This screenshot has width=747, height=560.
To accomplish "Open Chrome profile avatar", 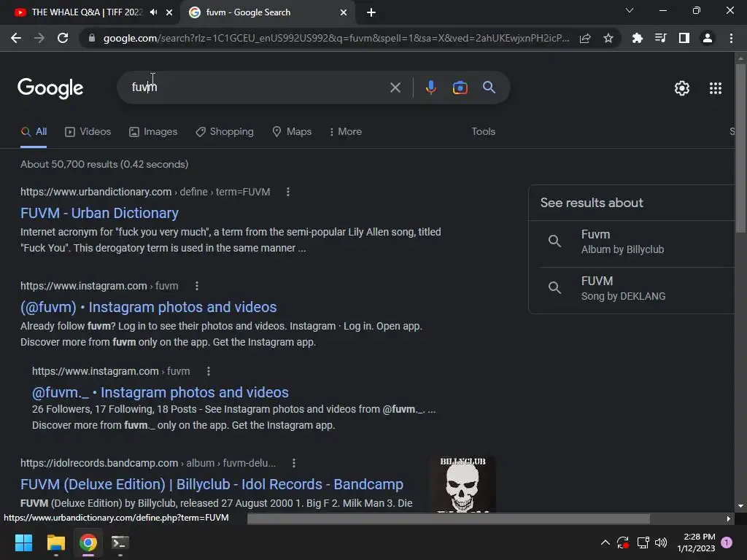I will pyautogui.click(x=707, y=38).
